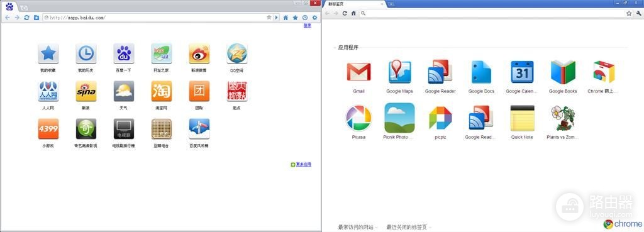
Task: Open the Taobao orange icon
Action: 162,91
